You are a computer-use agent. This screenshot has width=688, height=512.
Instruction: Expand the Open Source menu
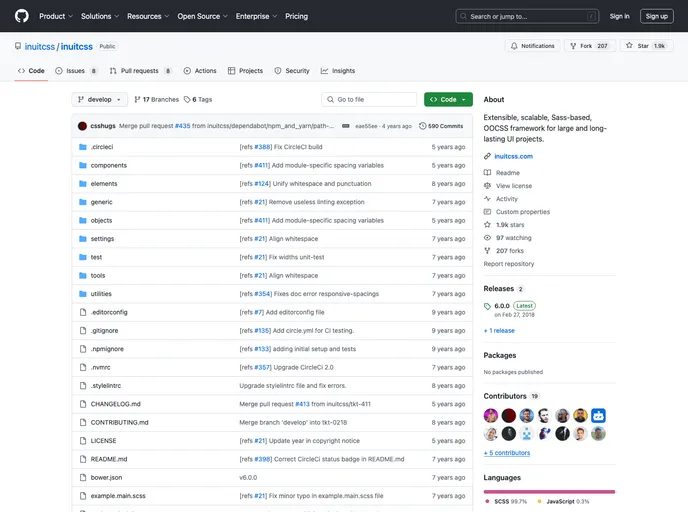(202, 16)
